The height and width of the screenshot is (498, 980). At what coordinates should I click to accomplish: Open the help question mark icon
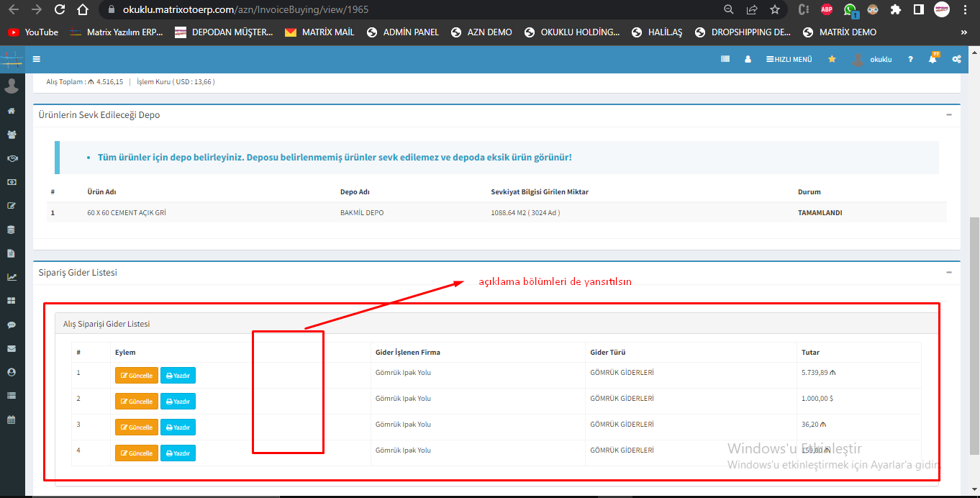pos(910,60)
